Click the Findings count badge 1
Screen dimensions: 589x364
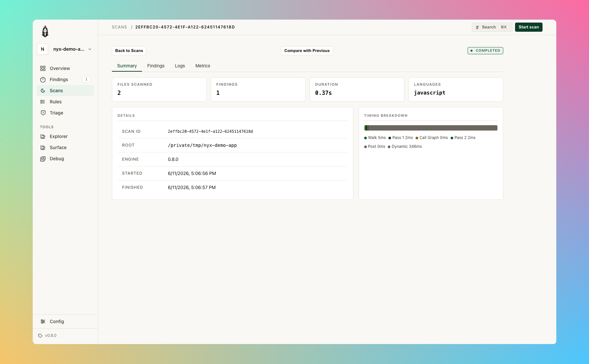[x=86, y=79]
